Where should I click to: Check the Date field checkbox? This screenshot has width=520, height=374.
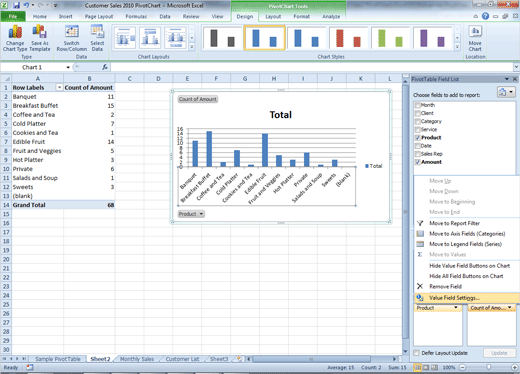[x=417, y=146]
